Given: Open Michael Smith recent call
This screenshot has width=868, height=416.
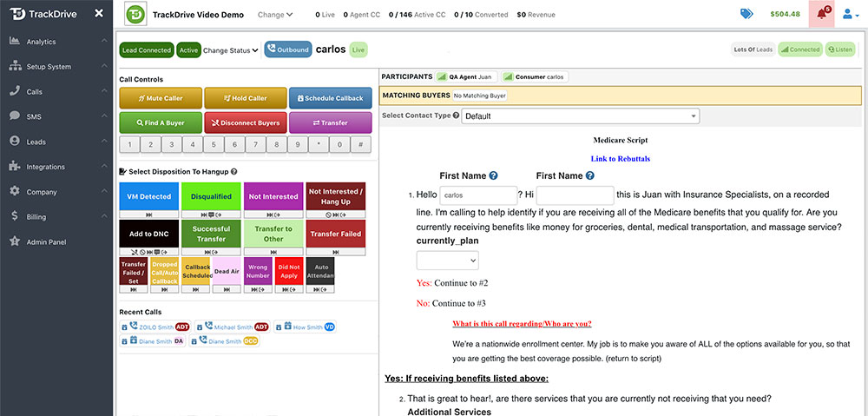Looking at the screenshot, I should click(x=233, y=327).
